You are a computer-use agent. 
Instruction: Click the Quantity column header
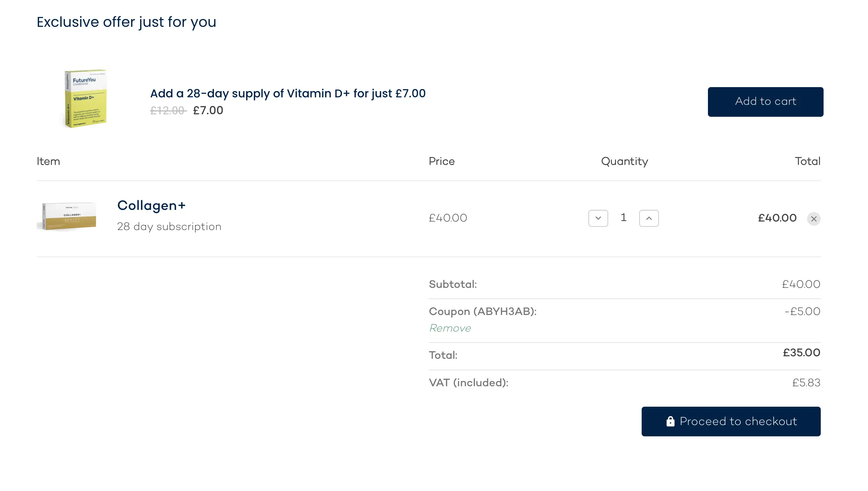coord(624,161)
